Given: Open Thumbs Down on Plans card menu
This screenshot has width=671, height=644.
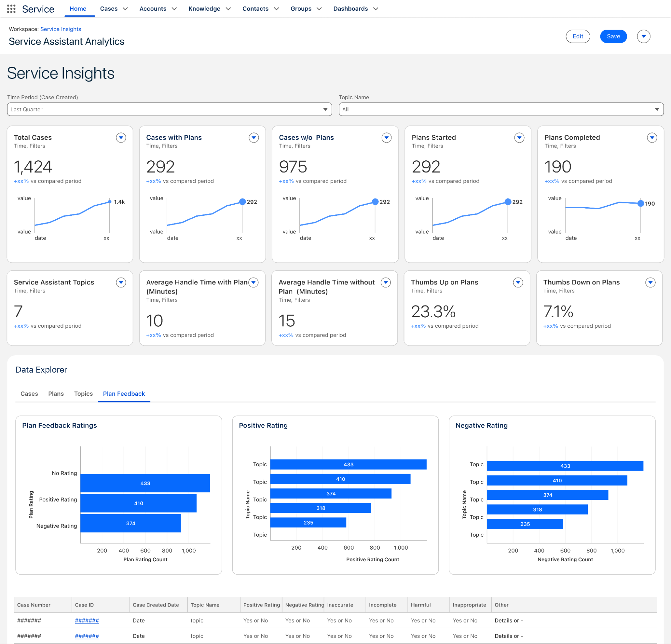Looking at the screenshot, I should [651, 282].
